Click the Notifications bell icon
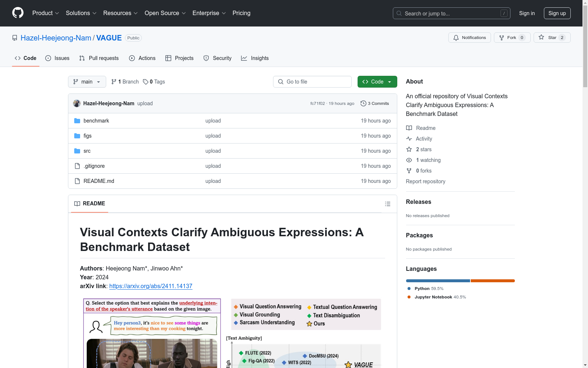588x368 pixels. coord(456,38)
